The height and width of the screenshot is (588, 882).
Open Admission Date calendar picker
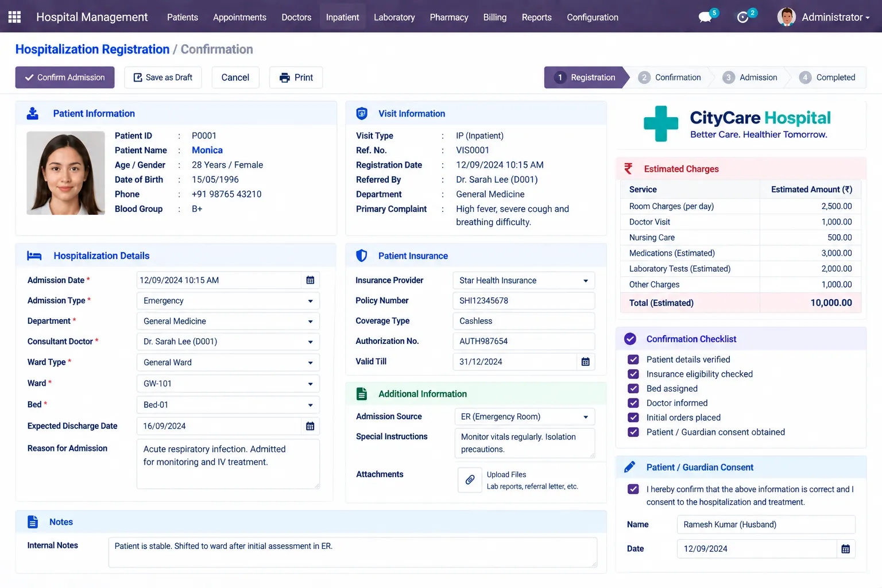[x=310, y=280]
